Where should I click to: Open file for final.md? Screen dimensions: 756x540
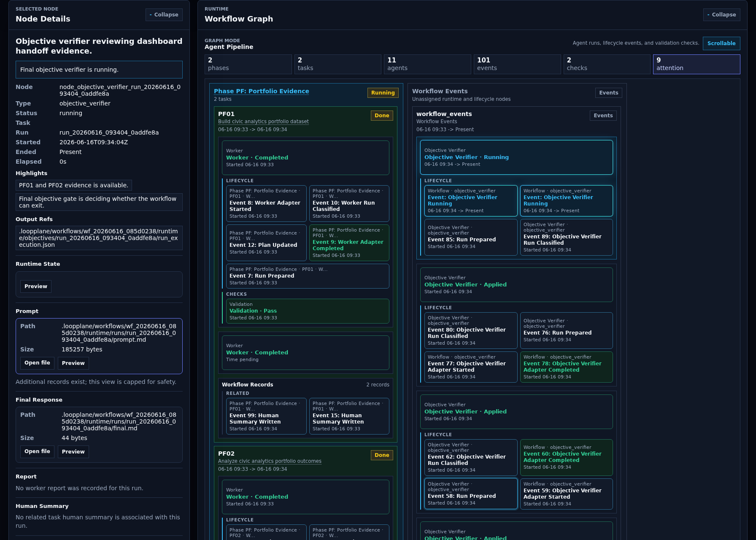tap(37, 451)
